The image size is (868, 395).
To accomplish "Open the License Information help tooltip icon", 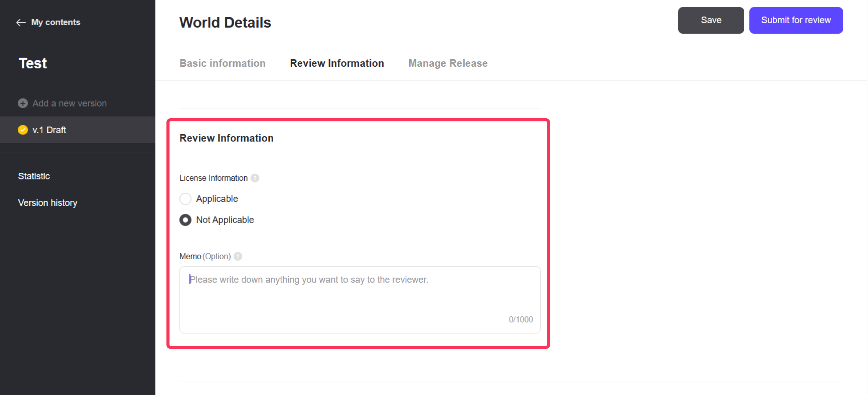I will tap(255, 178).
